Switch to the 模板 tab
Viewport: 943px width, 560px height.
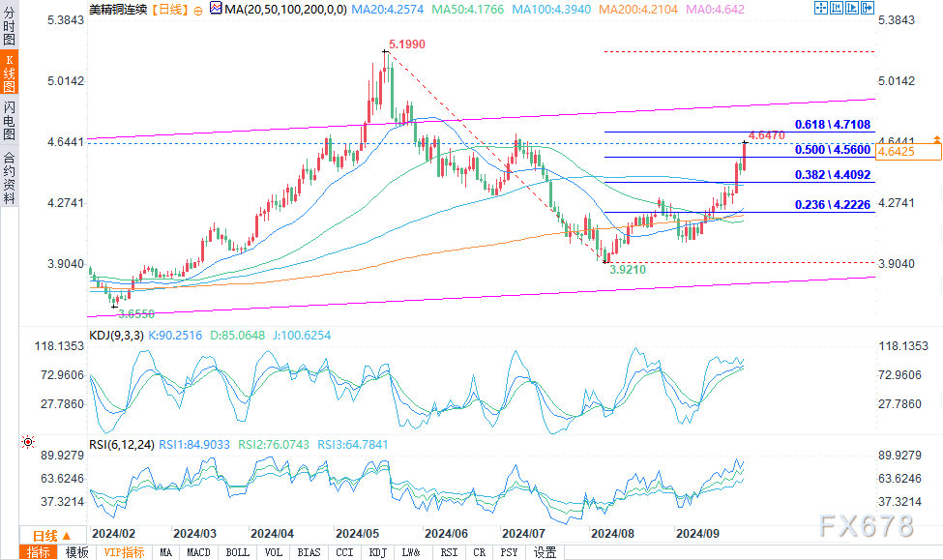(x=76, y=552)
